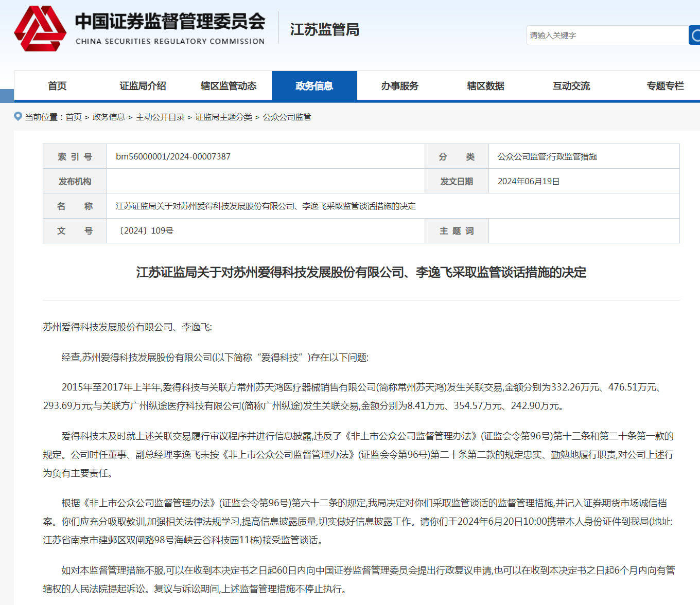Screen dimensions: 700x605
Task: Click paragraph starting 经查,苏州爱得科技
Action: click(215, 358)
